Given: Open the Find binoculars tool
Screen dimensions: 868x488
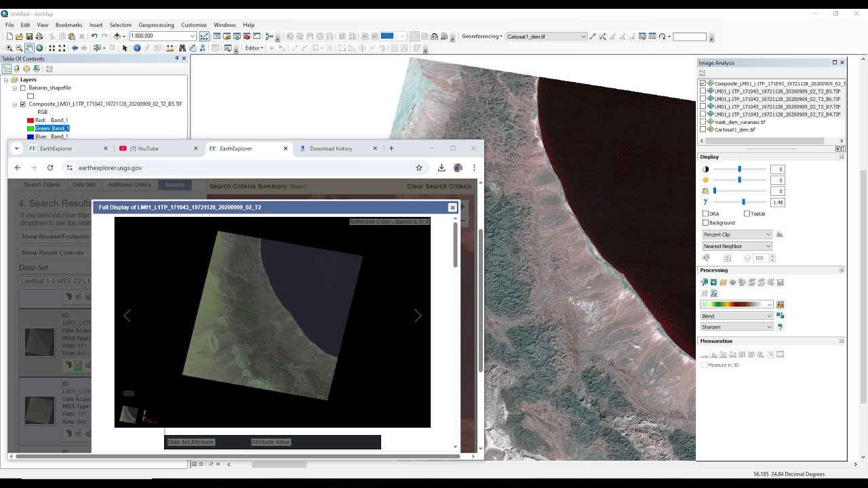Looking at the screenshot, I should point(182,48).
